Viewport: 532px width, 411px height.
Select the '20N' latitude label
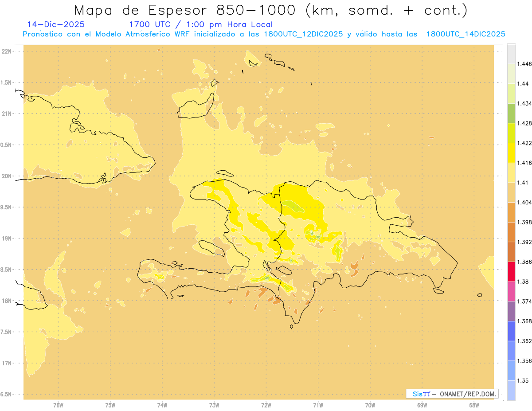point(7,176)
